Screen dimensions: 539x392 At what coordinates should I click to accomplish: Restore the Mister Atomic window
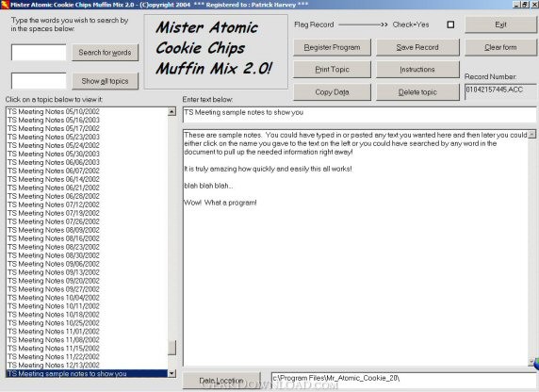(525, 4)
